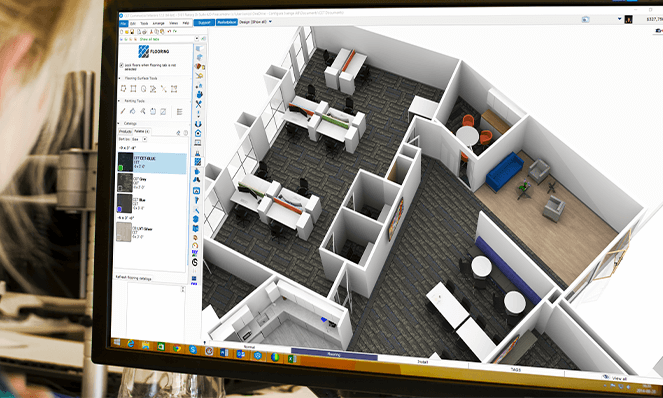Click the blue Support button

pyautogui.click(x=204, y=22)
